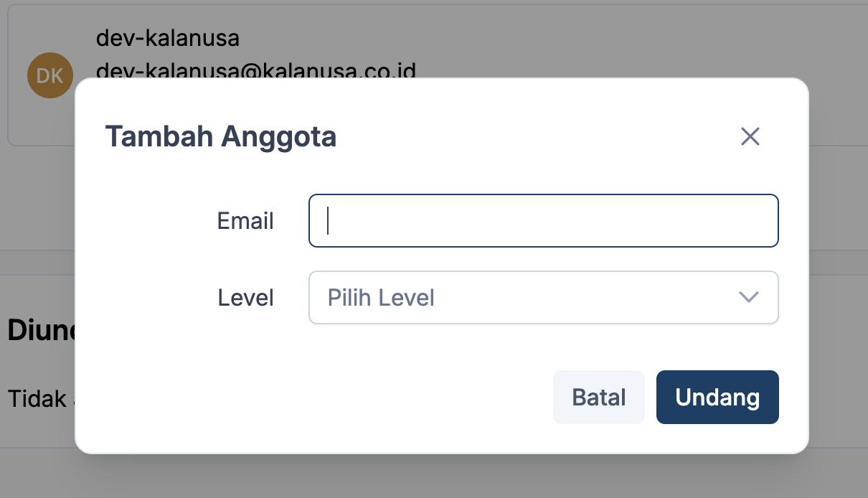The height and width of the screenshot is (498, 868).
Task: Focus the Email input field
Action: coord(543,221)
